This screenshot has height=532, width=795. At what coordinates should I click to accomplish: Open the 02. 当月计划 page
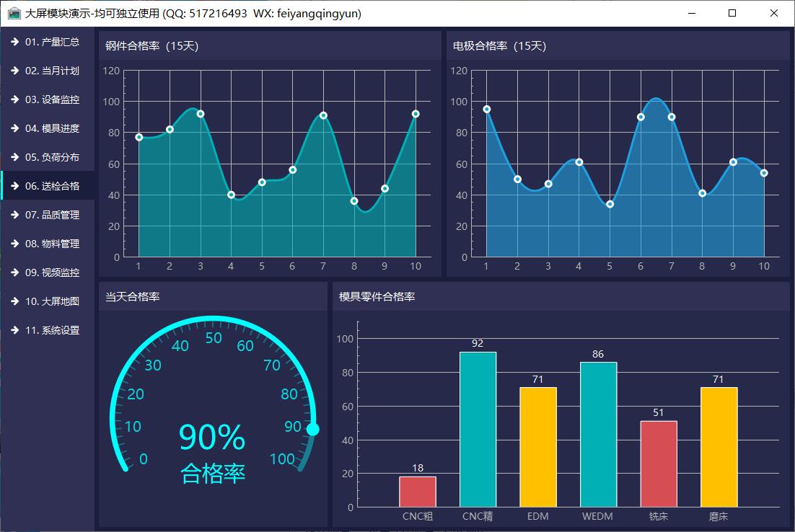tap(52, 71)
